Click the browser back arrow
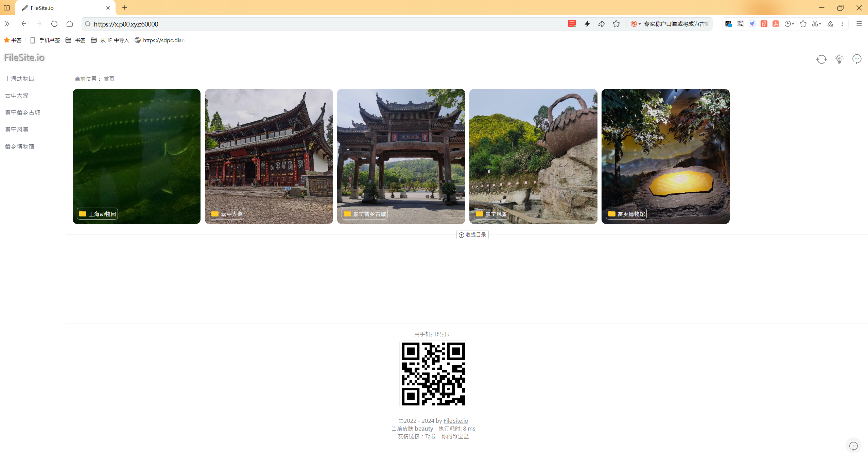The height and width of the screenshot is (470, 868). click(x=23, y=24)
